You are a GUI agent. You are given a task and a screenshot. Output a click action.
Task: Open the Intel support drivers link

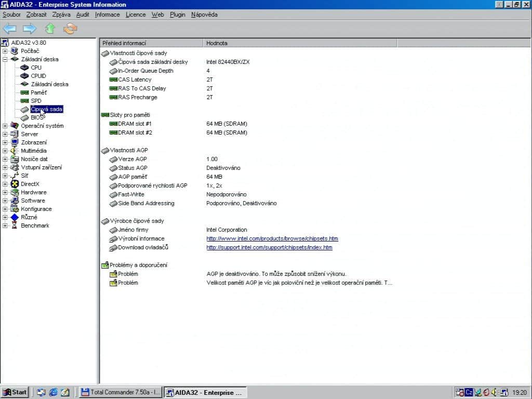[270, 247]
